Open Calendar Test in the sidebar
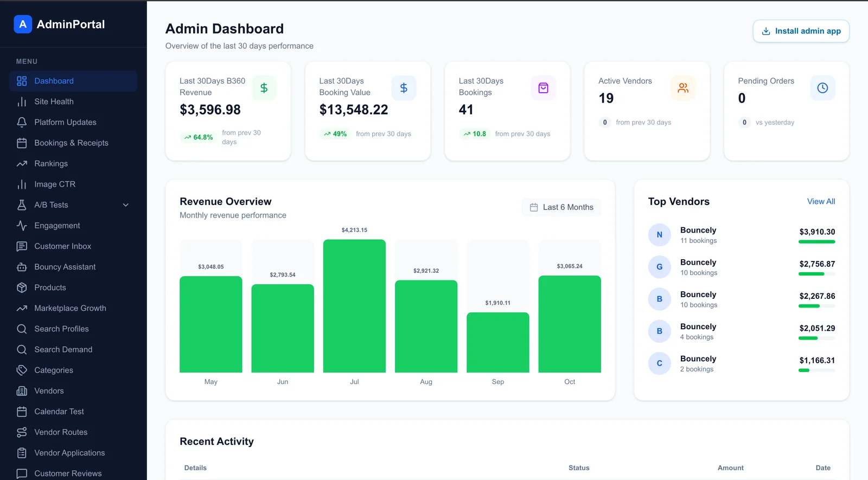868x480 pixels. pyautogui.click(x=73, y=412)
